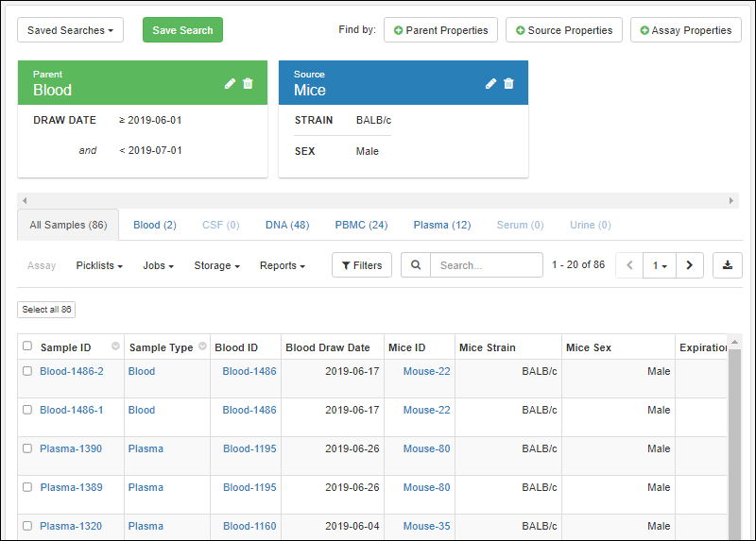The width and height of the screenshot is (756, 541).
Task: Click the magnifier search icon
Action: point(416,265)
